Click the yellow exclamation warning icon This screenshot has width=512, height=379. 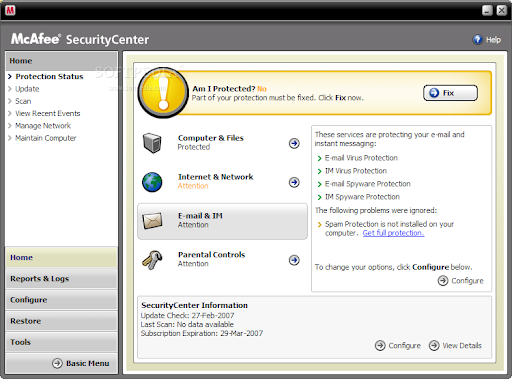tap(163, 93)
